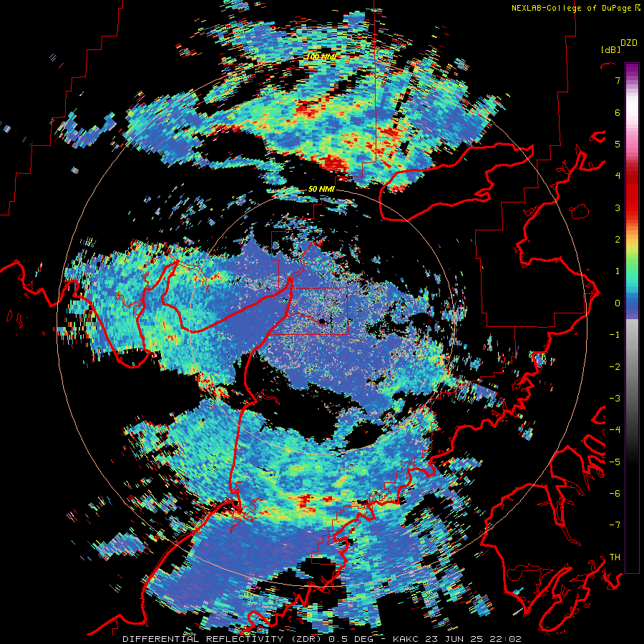Click the 4 value on the dB scale
This screenshot has width=644, height=644.
(618, 176)
